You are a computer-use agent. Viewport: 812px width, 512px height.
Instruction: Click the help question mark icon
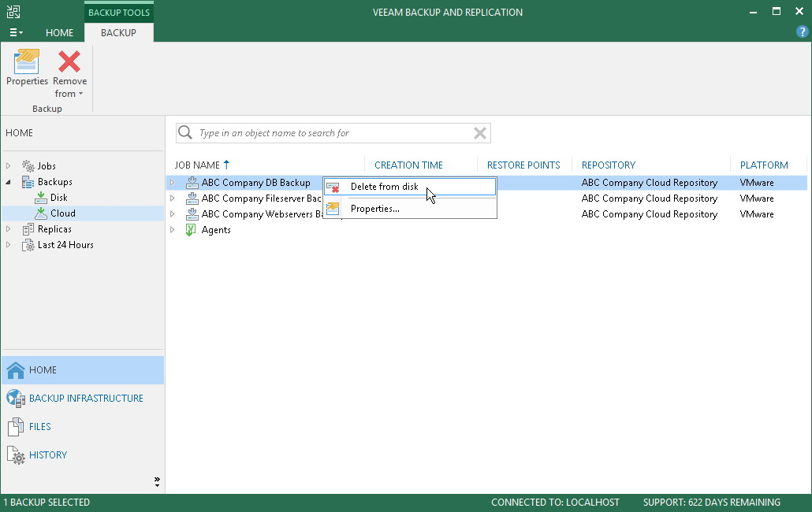coord(803,32)
